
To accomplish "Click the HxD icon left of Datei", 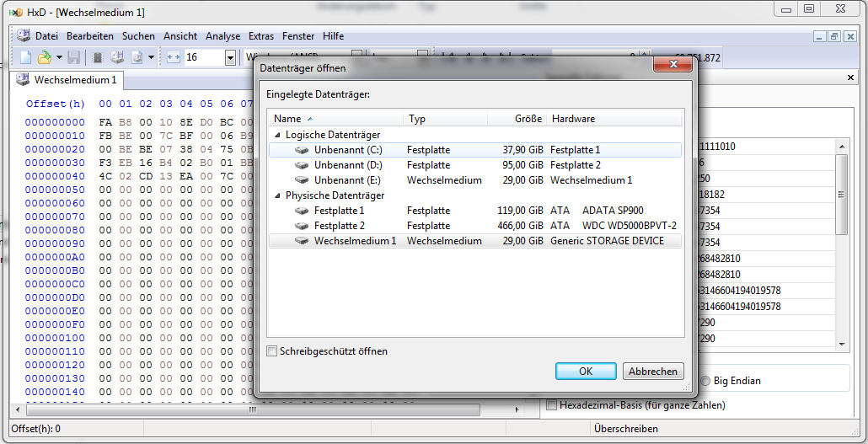I will 24,36.
